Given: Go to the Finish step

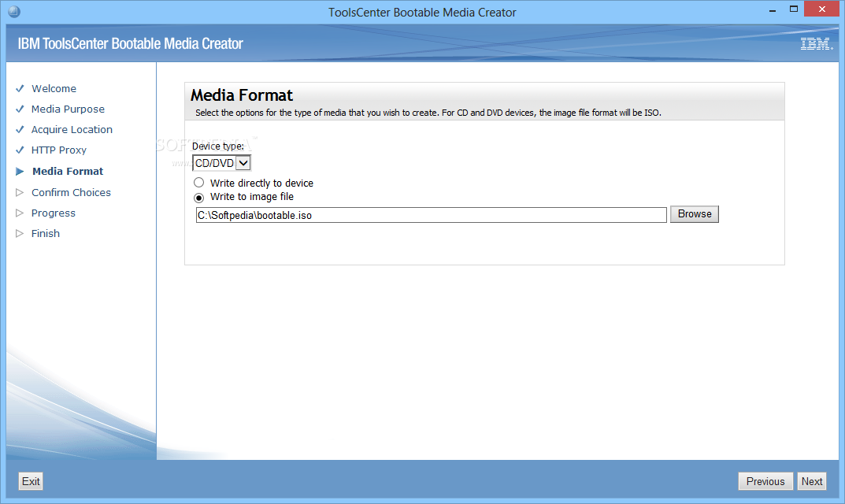Looking at the screenshot, I should pos(45,233).
